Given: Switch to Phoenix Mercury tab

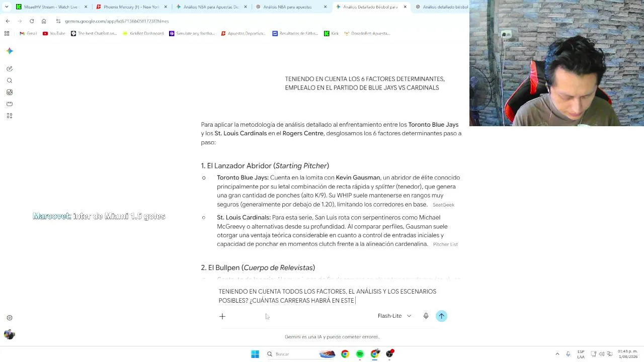Looking at the screenshot, I should (x=131, y=7).
